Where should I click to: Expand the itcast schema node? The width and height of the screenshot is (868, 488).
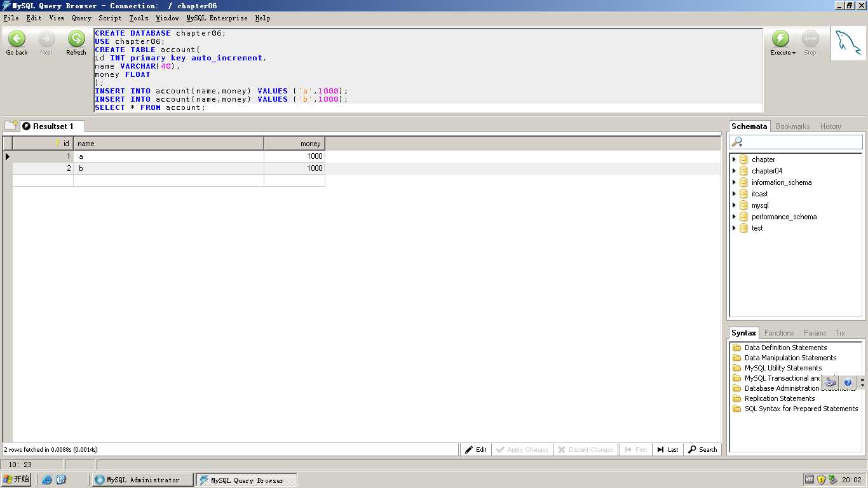pyautogui.click(x=734, y=194)
